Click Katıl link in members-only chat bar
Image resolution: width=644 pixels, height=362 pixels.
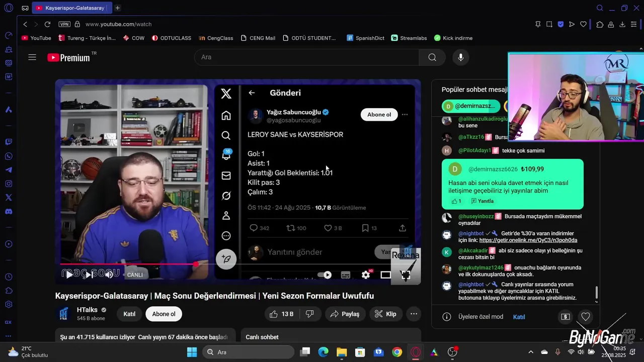coord(519,317)
